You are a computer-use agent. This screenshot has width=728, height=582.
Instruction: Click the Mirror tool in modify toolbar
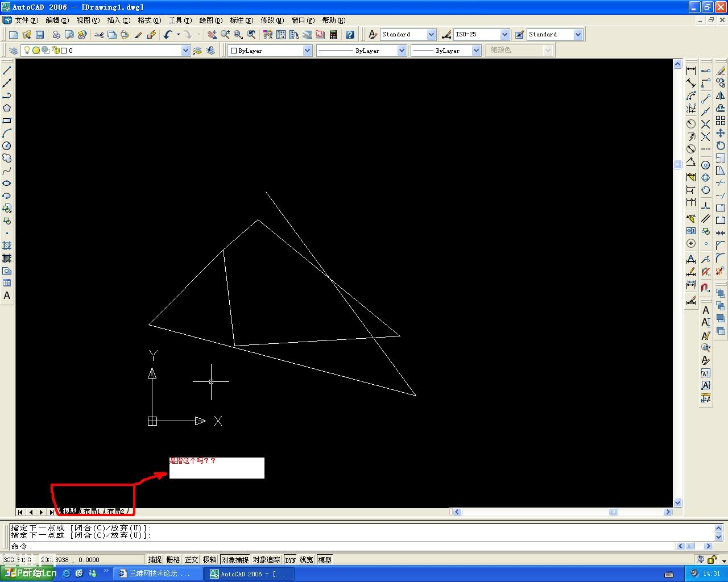click(721, 95)
